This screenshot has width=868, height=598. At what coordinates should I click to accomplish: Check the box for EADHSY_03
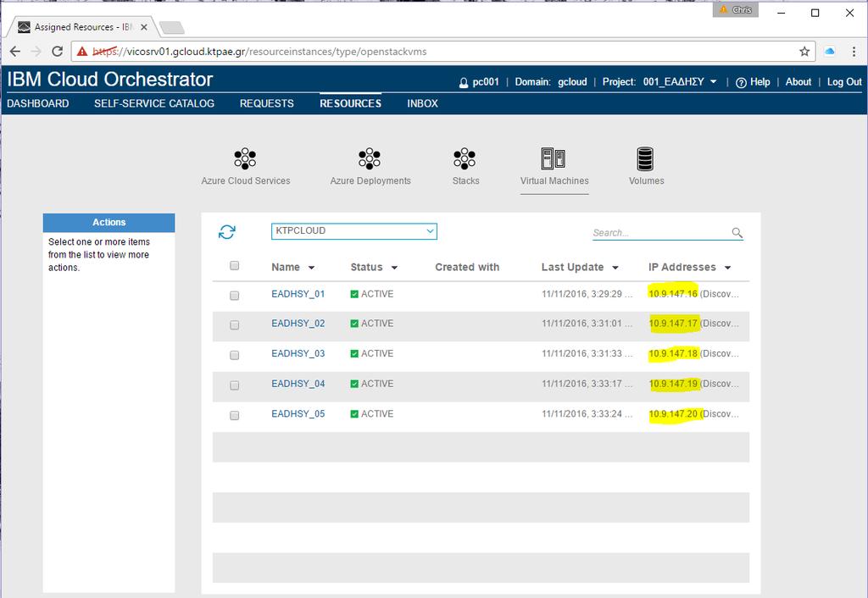(234, 355)
